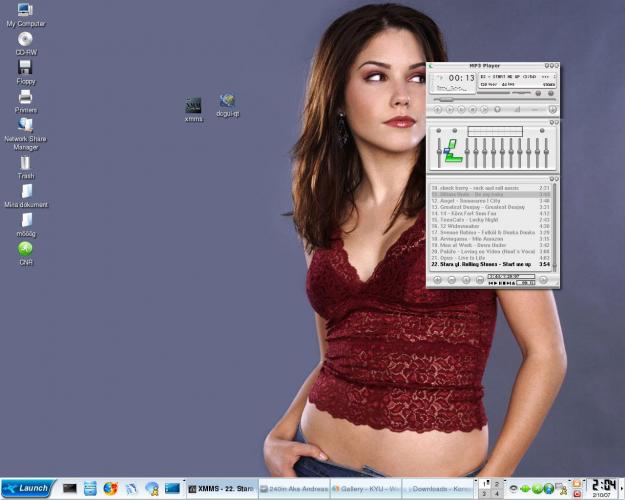The height and width of the screenshot is (500, 625).
Task: Open the Trash icon on desktop
Action: click(25, 162)
